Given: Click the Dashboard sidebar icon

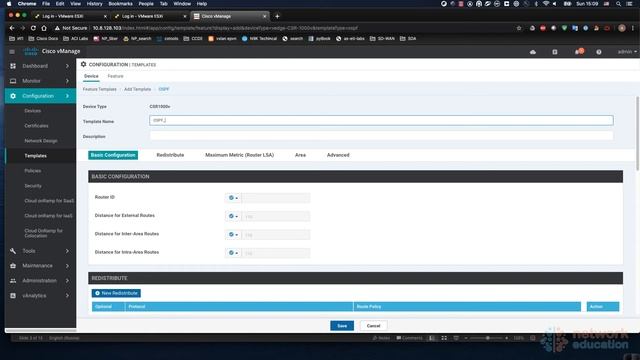Looking at the screenshot, I should 13,66.
